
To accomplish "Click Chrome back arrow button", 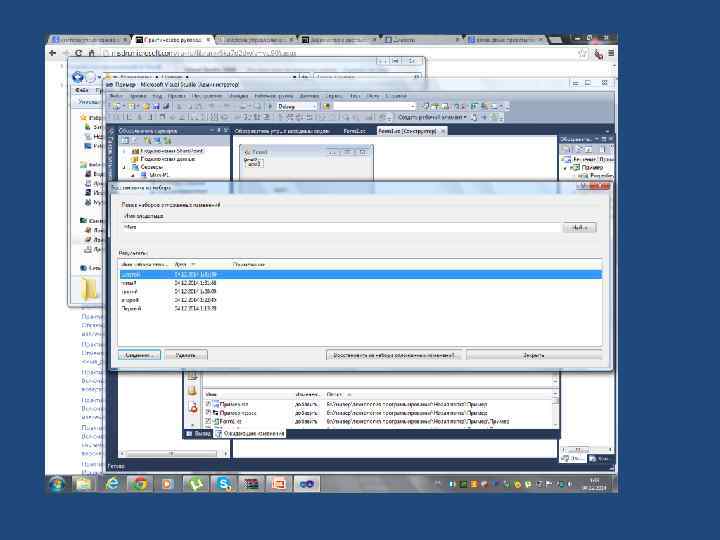I will click(52, 53).
